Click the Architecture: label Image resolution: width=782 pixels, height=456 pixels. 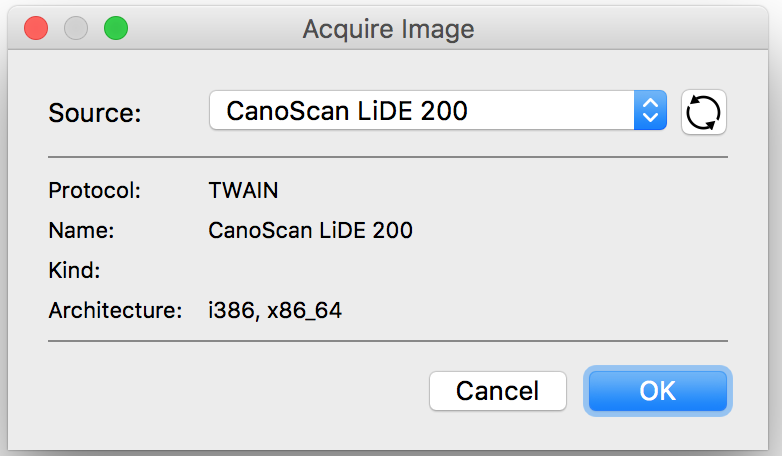[115, 310]
